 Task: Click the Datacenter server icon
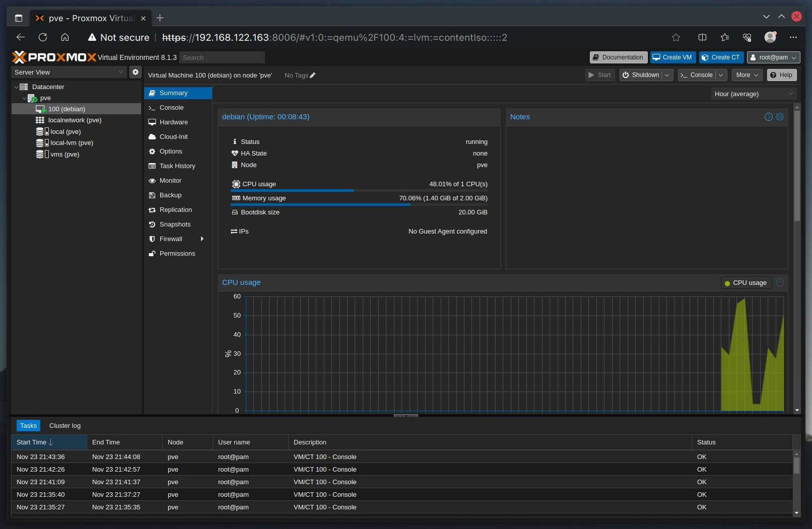(x=24, y=87)
